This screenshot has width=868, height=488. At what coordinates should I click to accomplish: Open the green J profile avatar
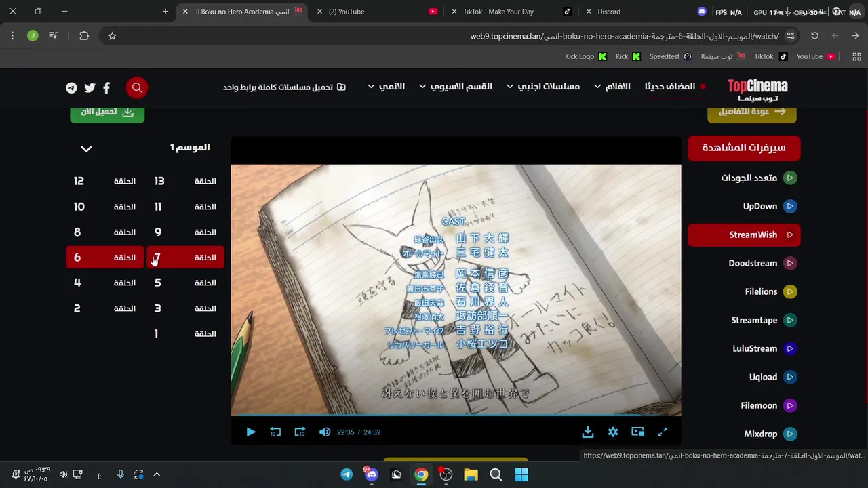[33, 36]
